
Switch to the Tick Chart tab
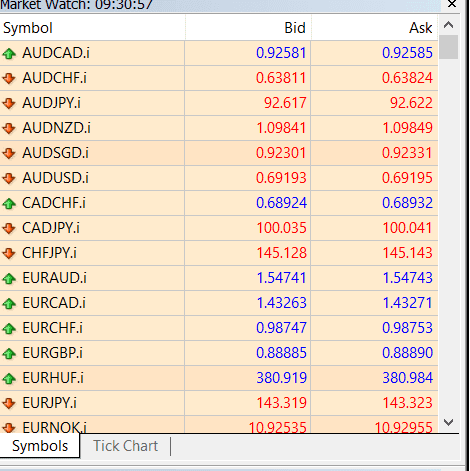coord(125,446)
